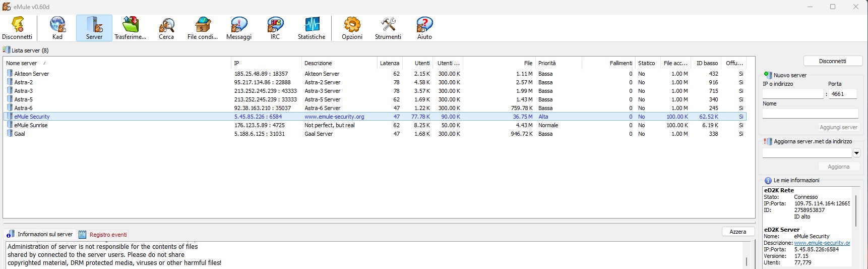Expand the server.met address dropdown

[856, 153]
